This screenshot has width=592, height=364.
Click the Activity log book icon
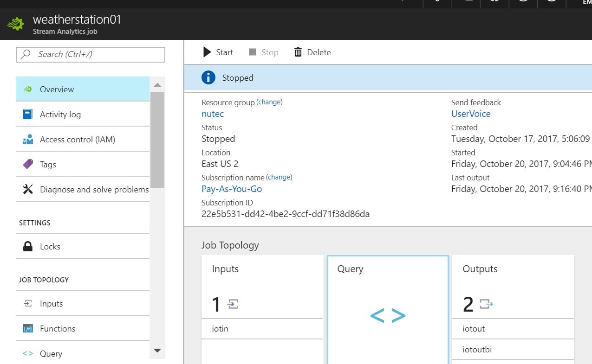pyautogui.click(x=28, y=114)
